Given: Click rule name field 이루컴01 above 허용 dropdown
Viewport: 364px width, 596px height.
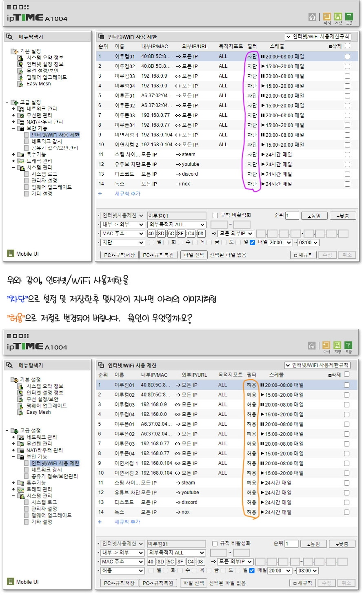Looking at the screenshot, I should click(x=176, y=544).
